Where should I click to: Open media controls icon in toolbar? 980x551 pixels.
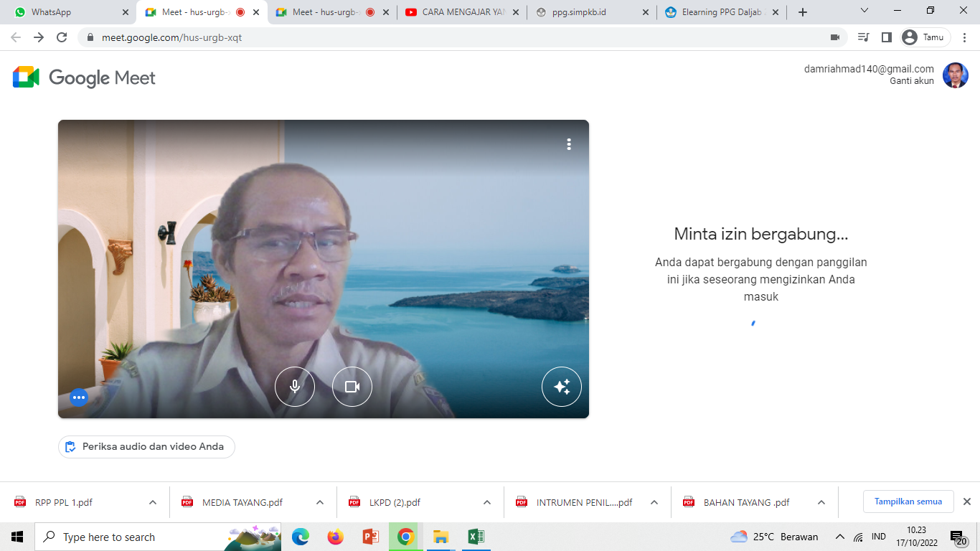(x=864, y=37)
